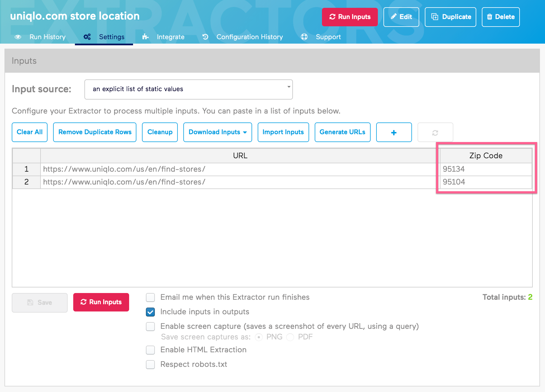Viewport: 545px width, 392px height.
Task: Enable email notification when run finishes
Action: point(150,297)
